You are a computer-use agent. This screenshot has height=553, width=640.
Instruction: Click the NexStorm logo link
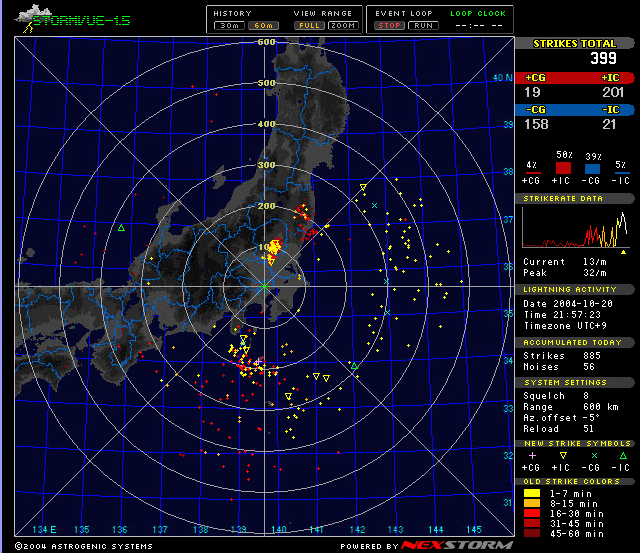point(456,545)
